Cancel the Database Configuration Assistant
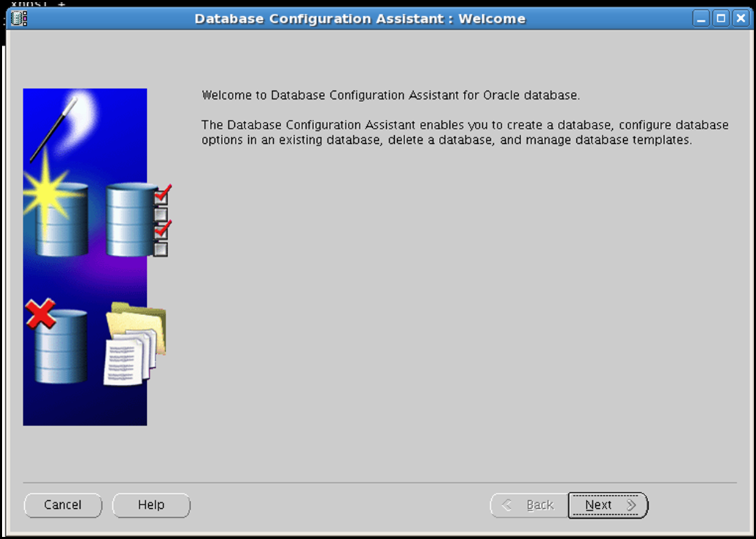756x539 pixels. coord(62,505)
